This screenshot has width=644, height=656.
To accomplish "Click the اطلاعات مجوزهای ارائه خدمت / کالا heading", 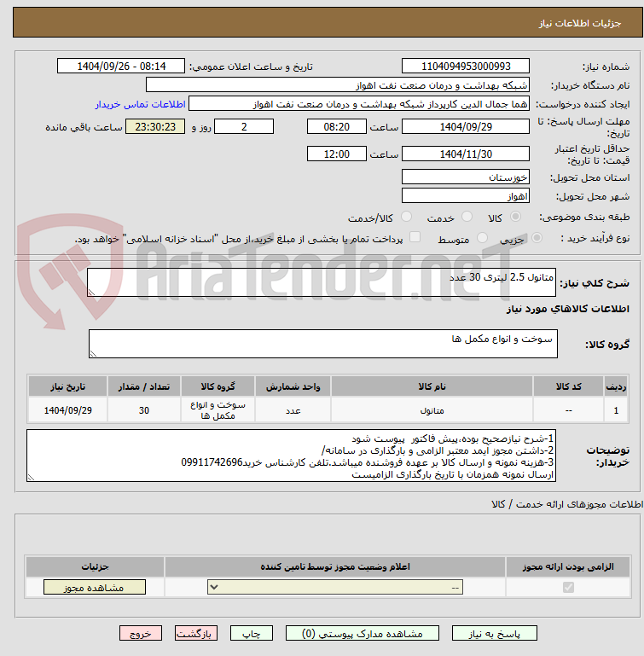I will click(x=567, y=504).
